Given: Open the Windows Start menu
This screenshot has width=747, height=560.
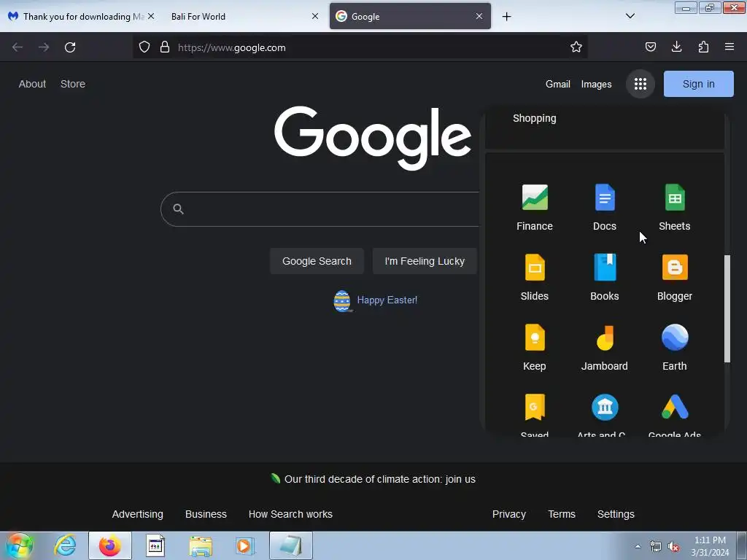Looking at the screenshot, I should point(19,545).
